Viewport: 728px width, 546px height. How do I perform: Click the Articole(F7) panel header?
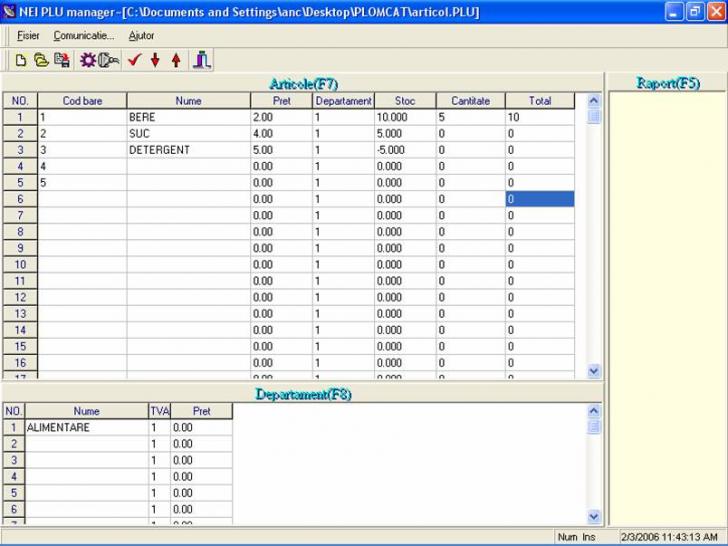coord(303,82)
